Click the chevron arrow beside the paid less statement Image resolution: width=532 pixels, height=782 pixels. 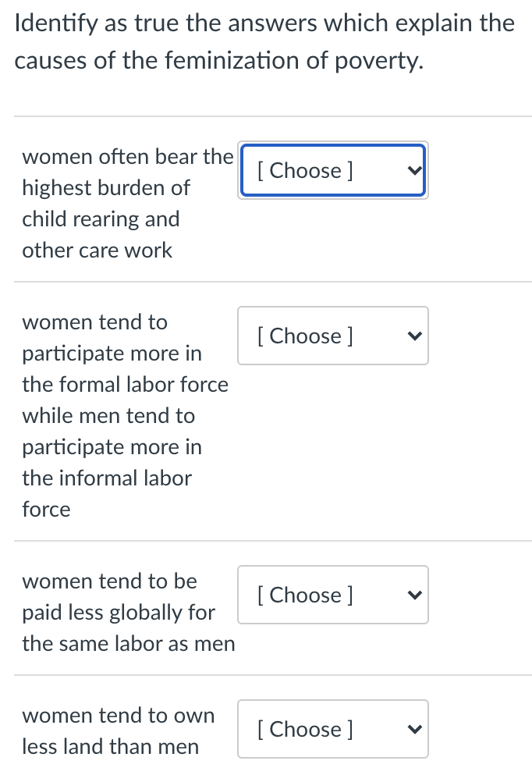(x=415, y=595)
